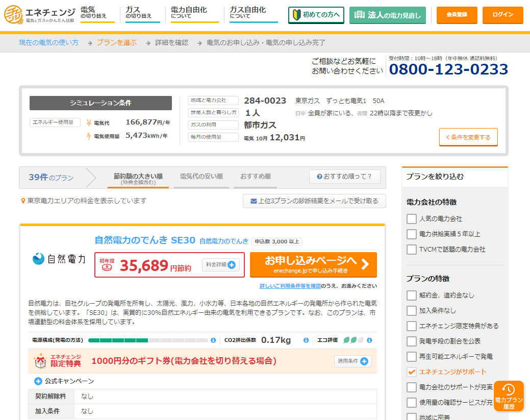Toggle 発電手段の割合を公表 checkbox
This screenshot has width=530, height=420.
(411, 341)
